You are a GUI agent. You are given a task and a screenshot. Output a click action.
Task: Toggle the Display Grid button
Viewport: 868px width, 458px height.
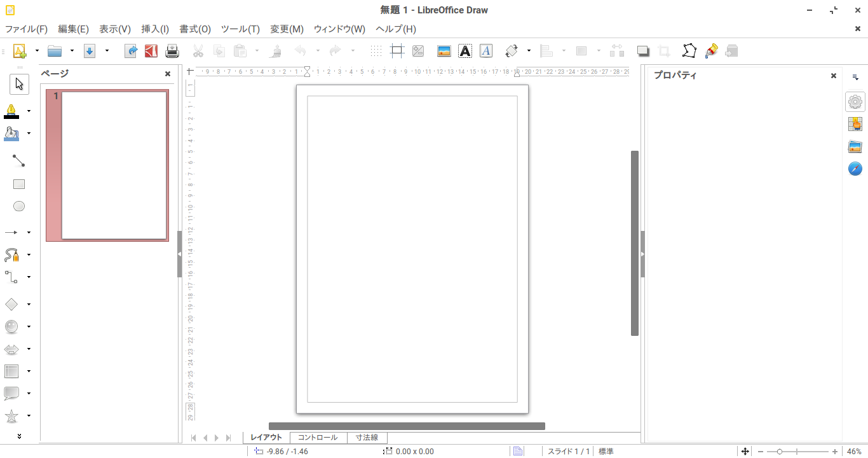[x=376, y=51]
